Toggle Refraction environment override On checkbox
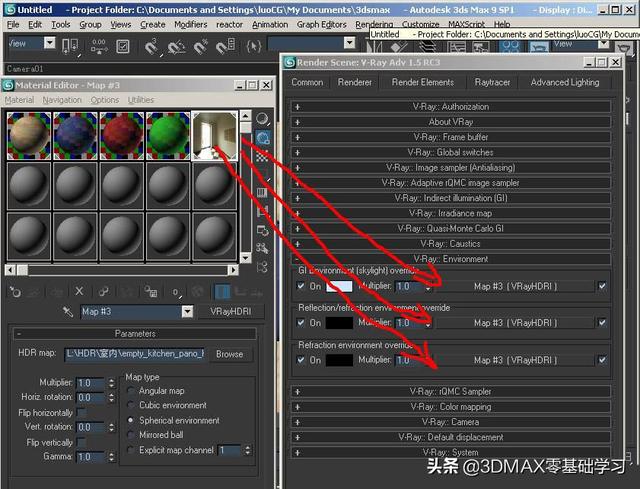This screenshot has width=640, height=489. pos(301,360)
